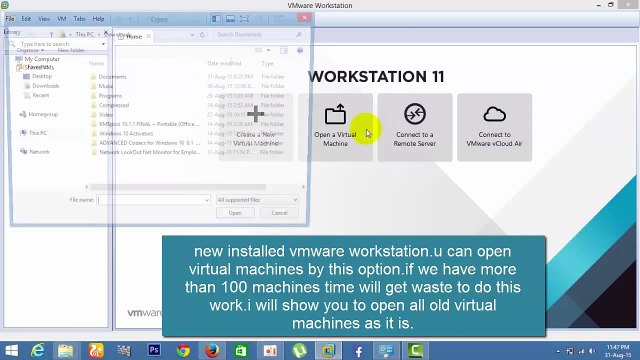Click the Windows Start button
Viewport: 640px width, 360px height.
[11, 351]
